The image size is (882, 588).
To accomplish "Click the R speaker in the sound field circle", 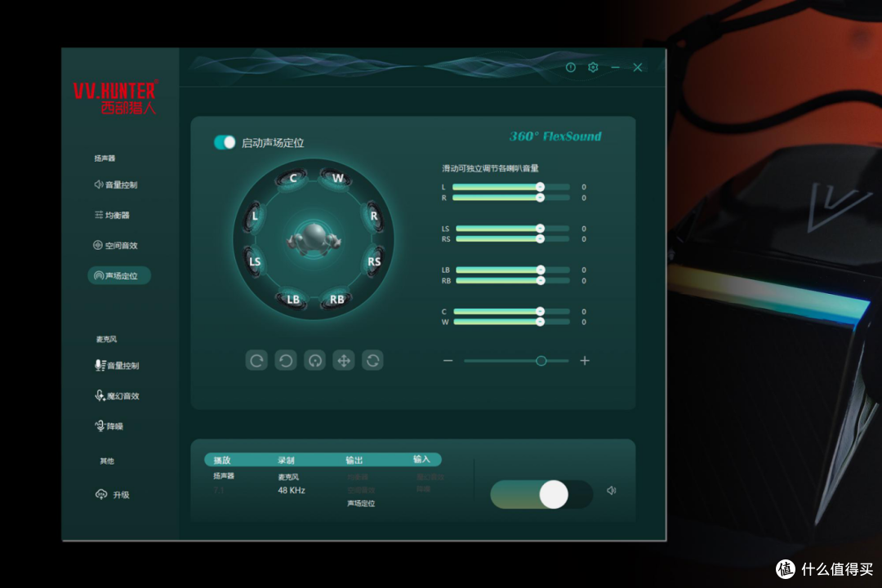I will pyautogui.click(x=373, y=216).
